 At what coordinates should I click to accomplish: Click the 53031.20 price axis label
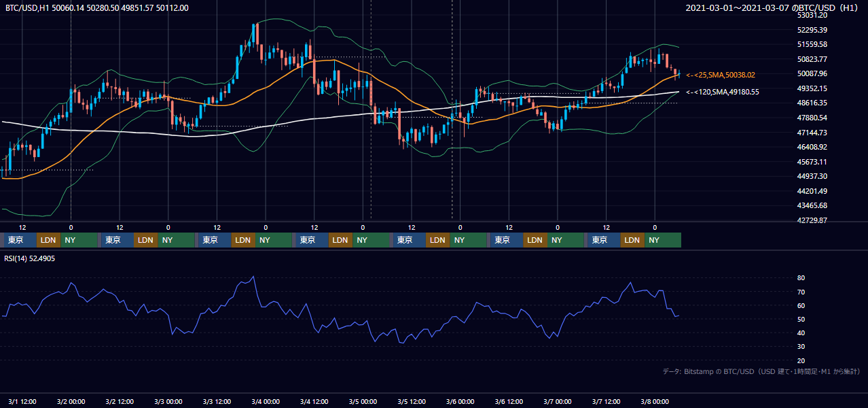pos(812,15)
